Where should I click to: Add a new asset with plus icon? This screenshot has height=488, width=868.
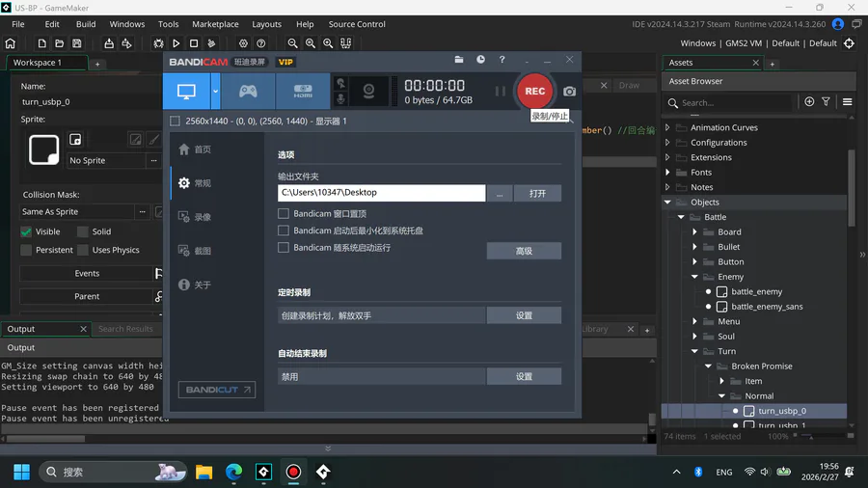pyautogui.click(x=809, y=102)
